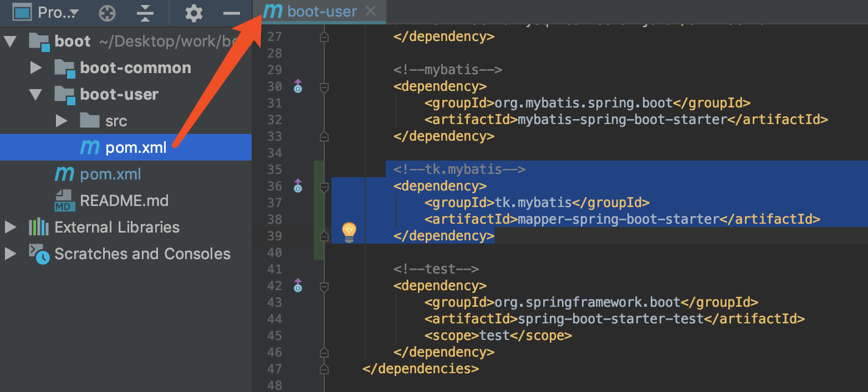Click the yellow lightbulb intention icon
868x392 pixels.
click(348, 231)
